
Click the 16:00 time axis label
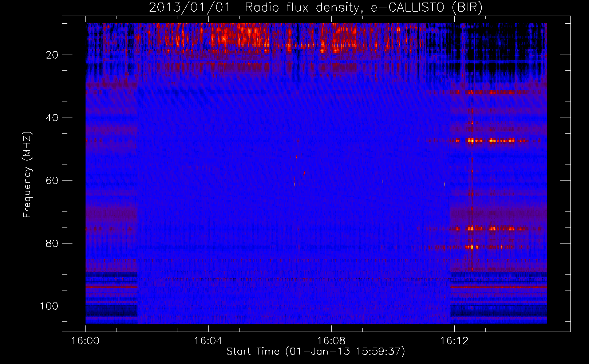[x=85, y=341]
